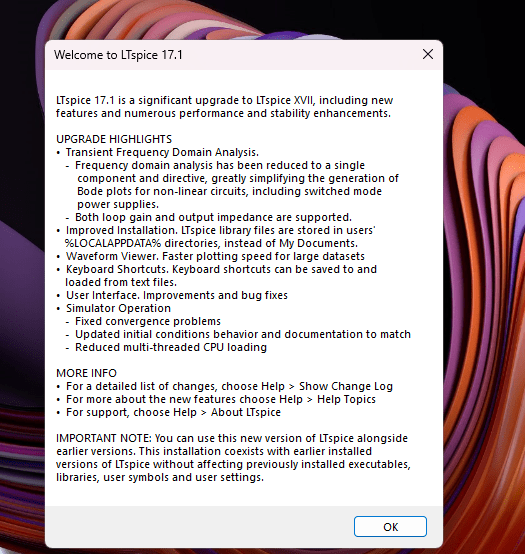
Task: Close the Welcome to LTspice 17.1 dialog
Action: point(428,54)
